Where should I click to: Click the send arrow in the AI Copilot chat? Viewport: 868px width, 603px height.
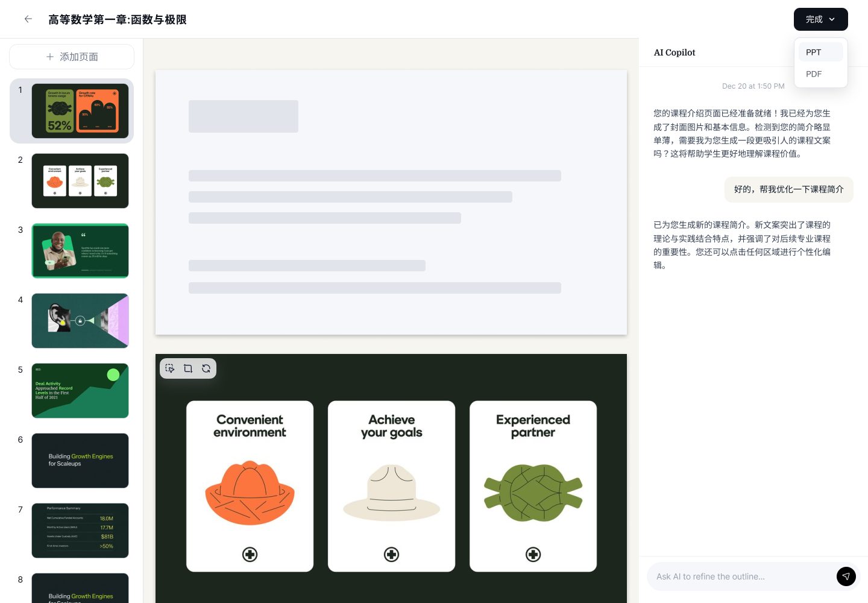pyautogui.click(x=846, y=576)
